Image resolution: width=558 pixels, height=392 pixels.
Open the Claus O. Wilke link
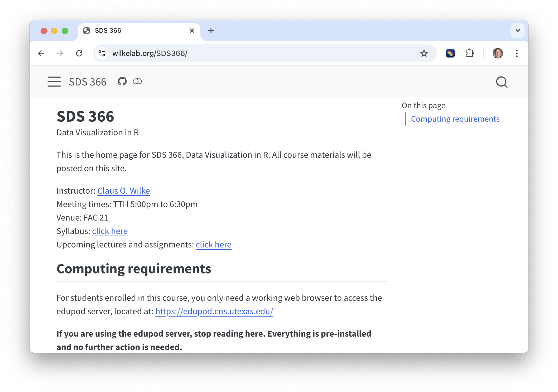click(123, 191)
